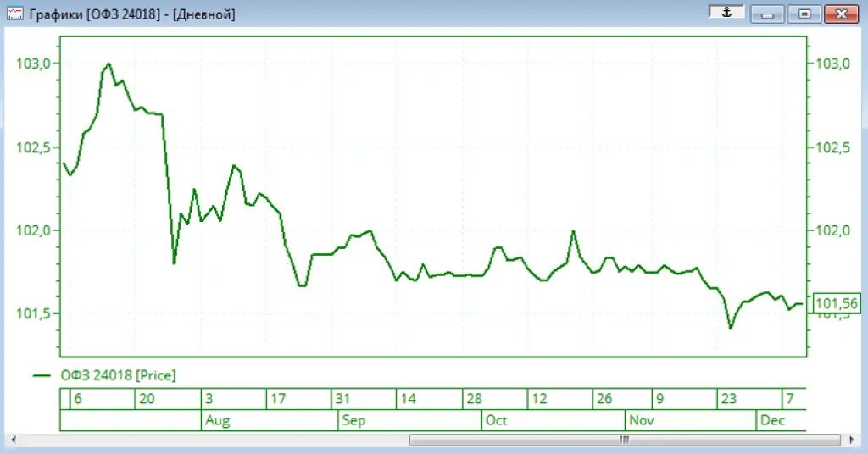The width and height of the screenshot is (868, 454).
Task: Click the empty scrollbar track left of thumb
Action: [x=212, y=440]
